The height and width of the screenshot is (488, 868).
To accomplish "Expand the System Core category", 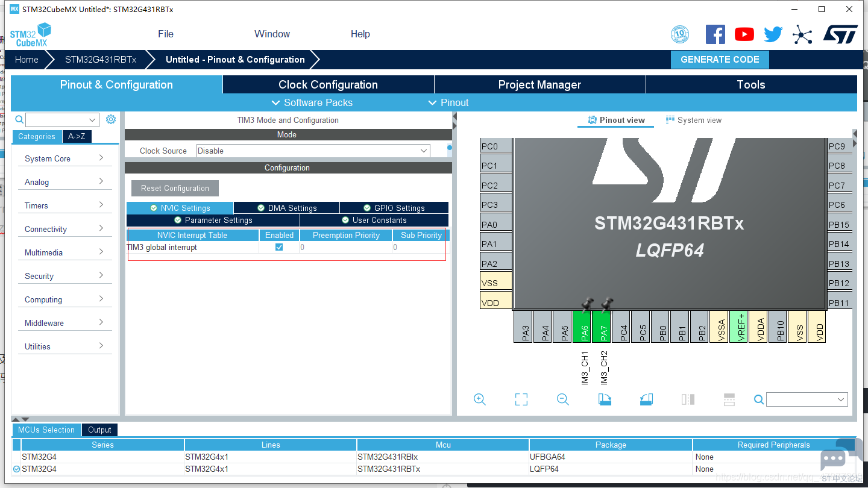I will point(65,158).
